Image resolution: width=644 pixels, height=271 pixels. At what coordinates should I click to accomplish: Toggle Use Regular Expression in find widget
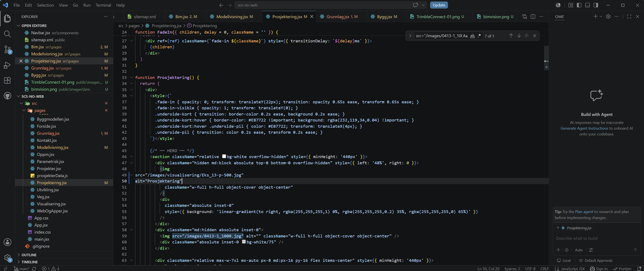pos(479,36)
